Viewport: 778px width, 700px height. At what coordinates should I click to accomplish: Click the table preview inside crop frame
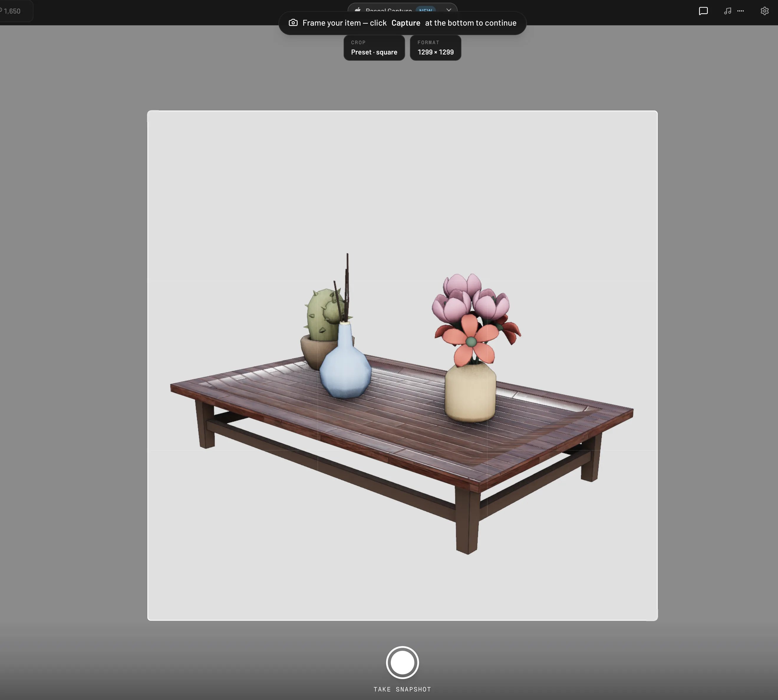click(x=402, y=404)
